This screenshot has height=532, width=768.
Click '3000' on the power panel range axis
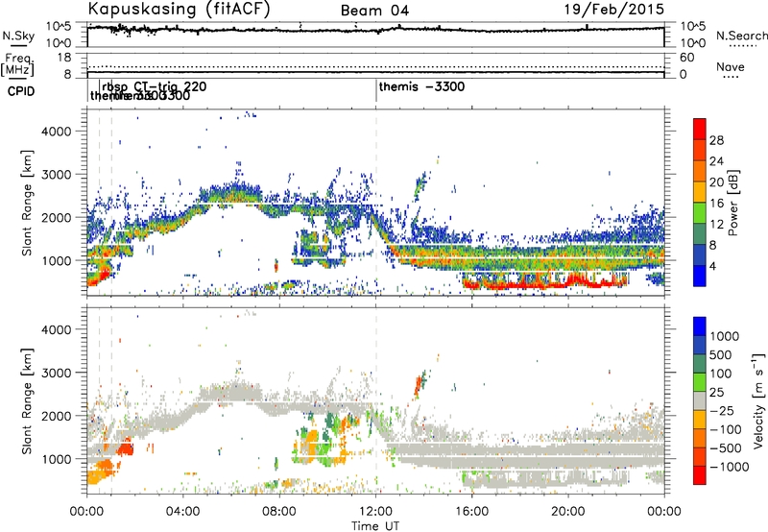pos(56,175)
